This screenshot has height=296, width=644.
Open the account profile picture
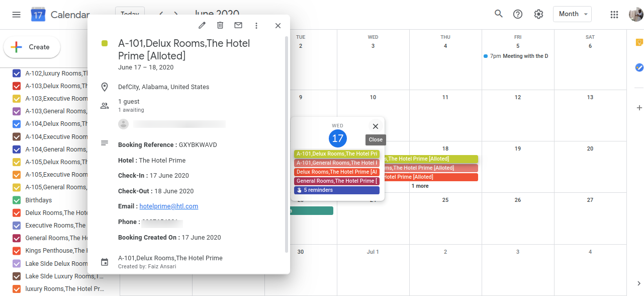click(636, 14)
